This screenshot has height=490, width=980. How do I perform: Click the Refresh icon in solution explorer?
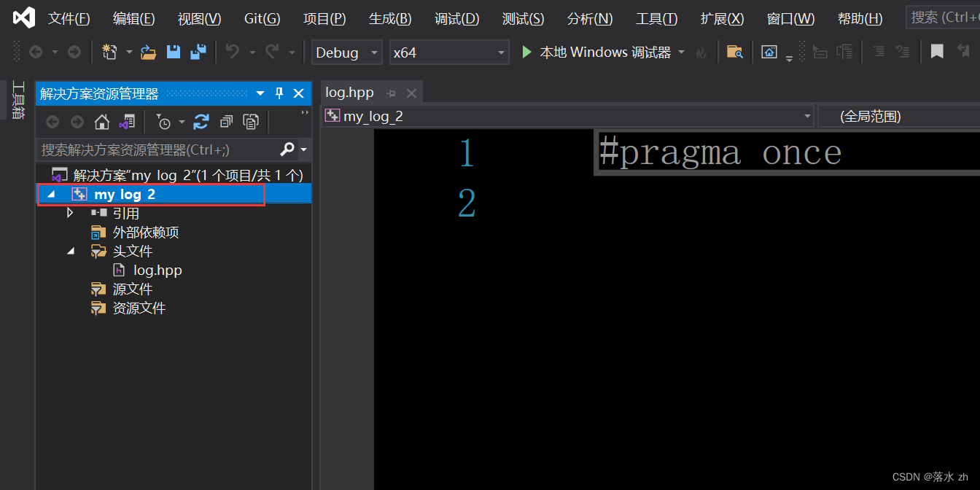pyautogui.click(x=201, y=121)
